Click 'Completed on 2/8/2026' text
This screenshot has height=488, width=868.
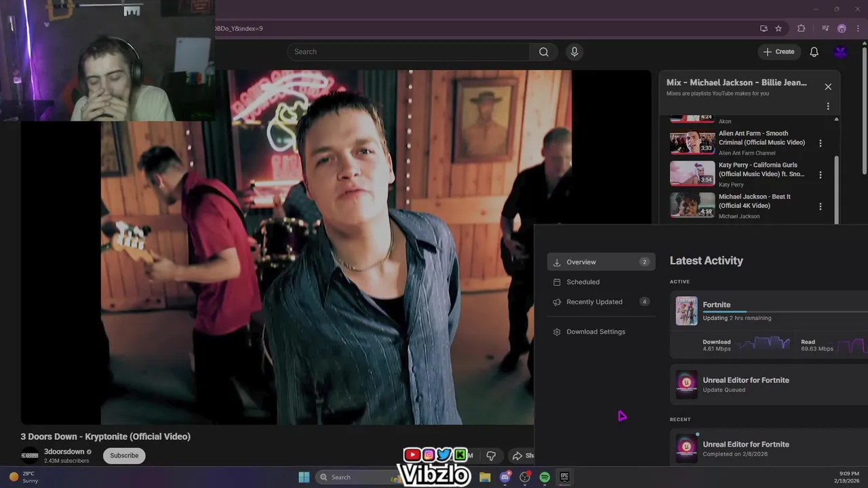coord(735,454)
